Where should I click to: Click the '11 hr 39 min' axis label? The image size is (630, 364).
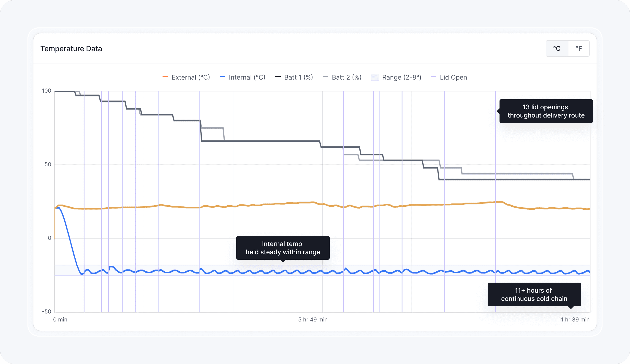pyautogui.click(x=573, y=320)
